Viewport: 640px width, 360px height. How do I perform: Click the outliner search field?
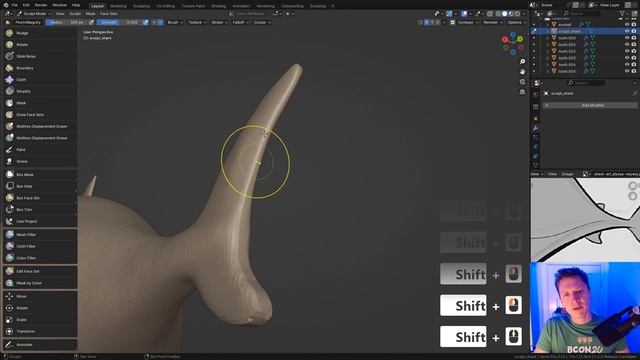582,14
